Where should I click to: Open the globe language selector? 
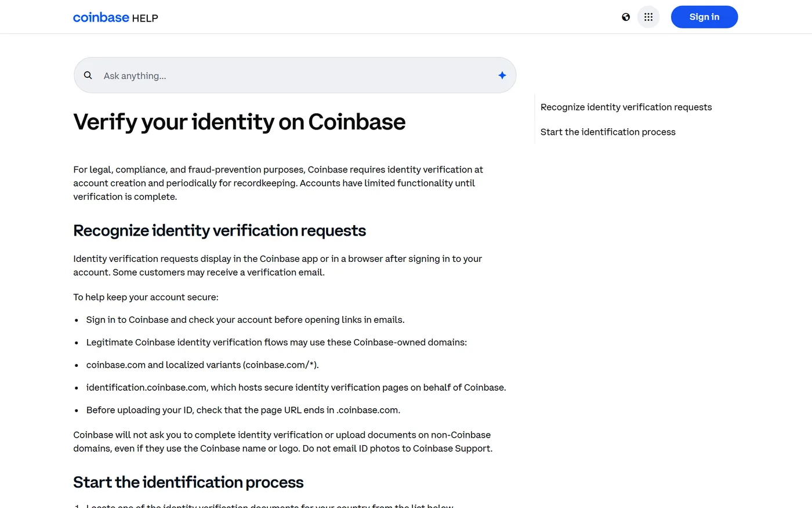click(626, 17)
